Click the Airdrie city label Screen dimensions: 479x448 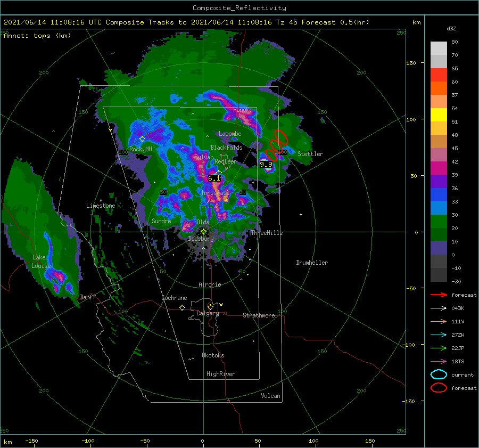click(x=210, y=284)
